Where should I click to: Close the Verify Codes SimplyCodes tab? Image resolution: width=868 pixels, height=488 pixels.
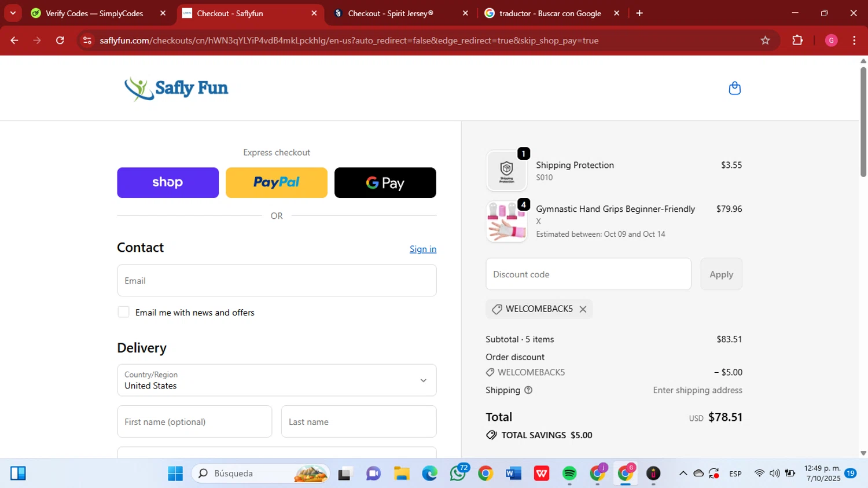pos(163,13)
